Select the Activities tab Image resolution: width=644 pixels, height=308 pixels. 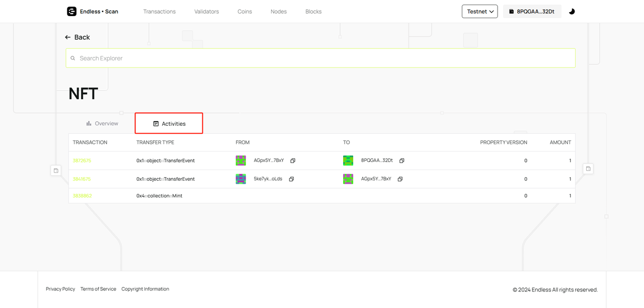pyautogui.click(x=169, y=123)
